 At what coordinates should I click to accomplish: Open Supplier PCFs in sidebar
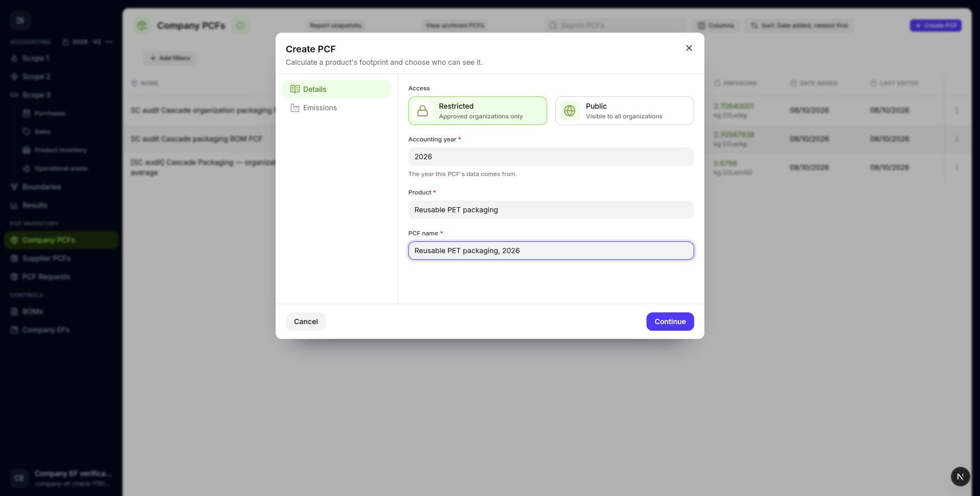click(x=61, y=258)
